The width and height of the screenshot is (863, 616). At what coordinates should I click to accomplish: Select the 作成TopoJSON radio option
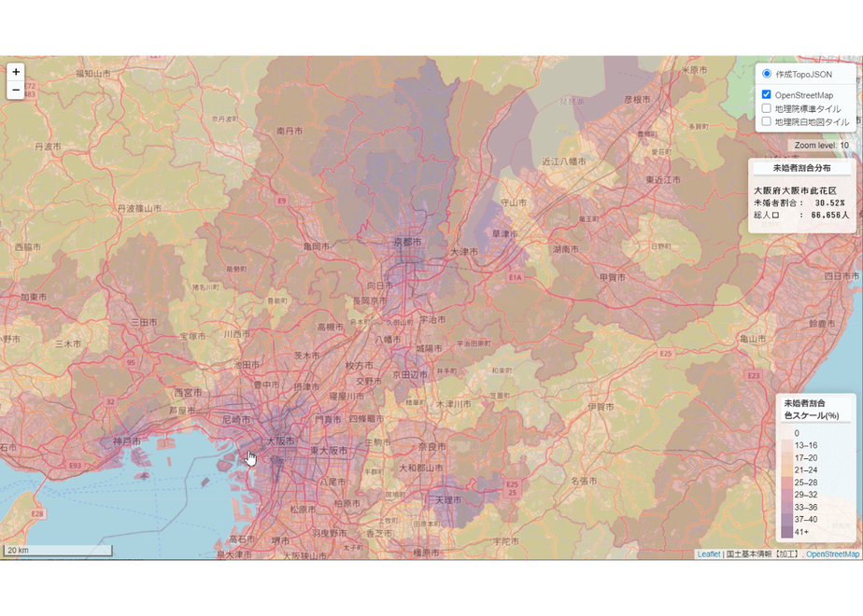pyautogui.click(x=766, y=74)
